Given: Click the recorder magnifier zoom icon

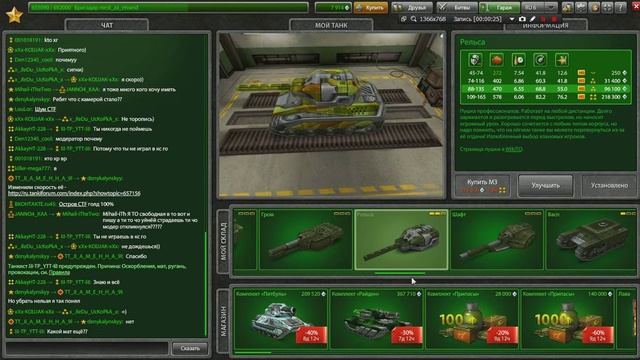Looking at the screenshot, I should point(413,19).
